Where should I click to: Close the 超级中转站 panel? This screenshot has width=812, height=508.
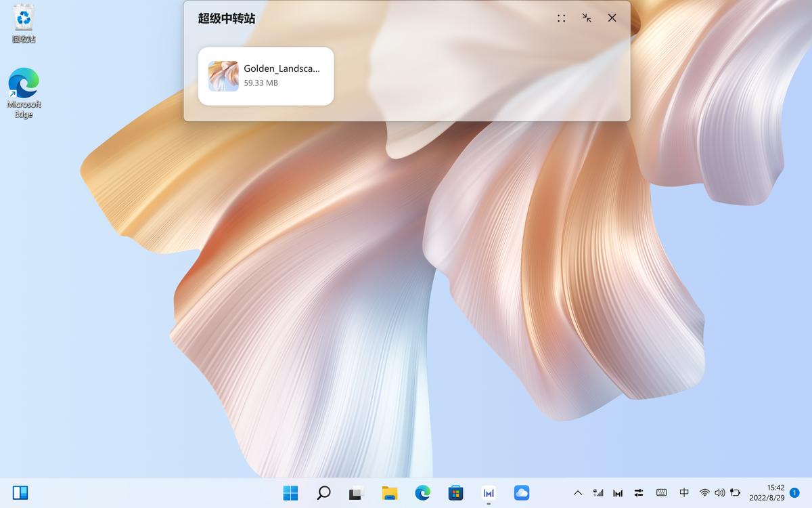[x=612, y=18]
